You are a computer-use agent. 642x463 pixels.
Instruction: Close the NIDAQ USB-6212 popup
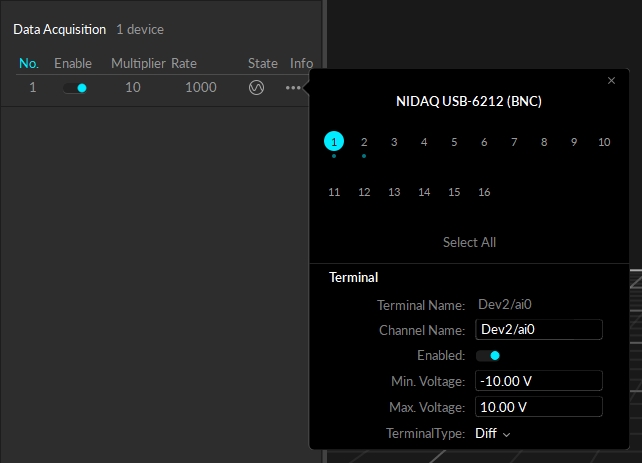[612, 81]
